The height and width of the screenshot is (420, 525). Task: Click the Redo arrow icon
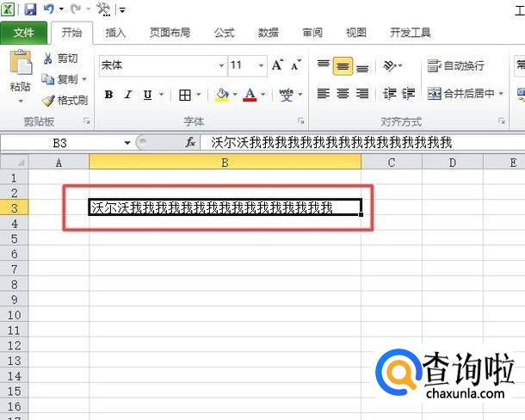coord(76,9)
